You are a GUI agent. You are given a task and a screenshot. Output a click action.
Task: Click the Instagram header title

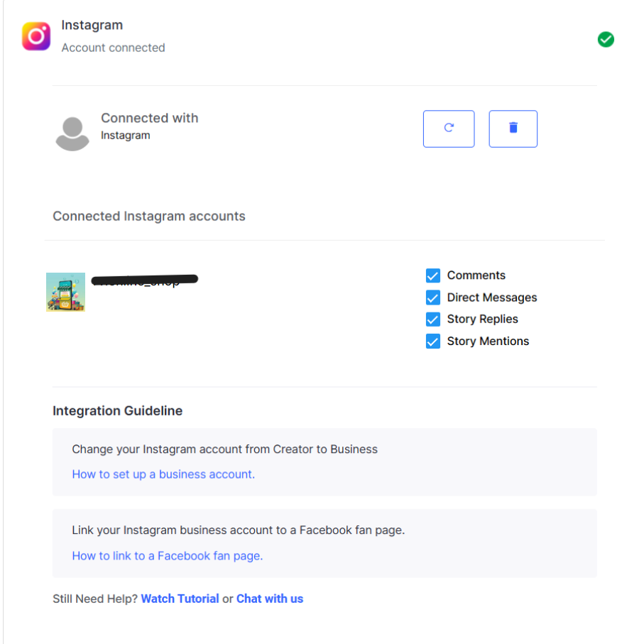click(92, 25)
